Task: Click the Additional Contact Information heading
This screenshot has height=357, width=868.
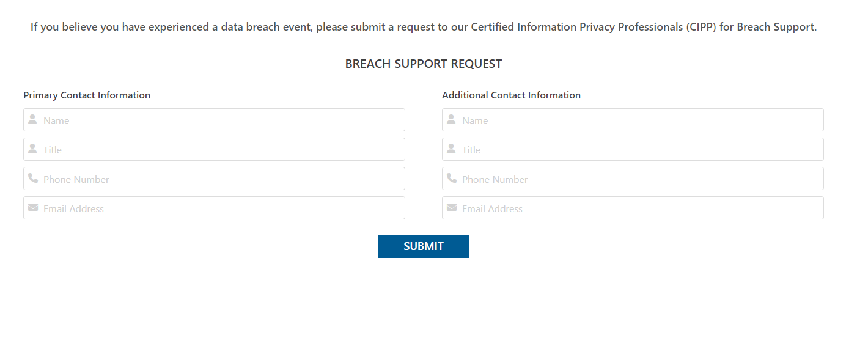Action: coord(511,95)
